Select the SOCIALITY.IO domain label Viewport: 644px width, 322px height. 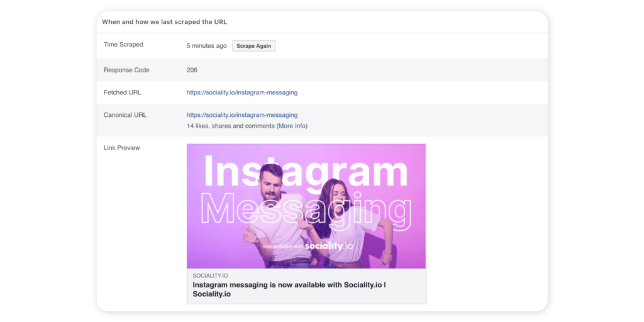pos(211,275)
